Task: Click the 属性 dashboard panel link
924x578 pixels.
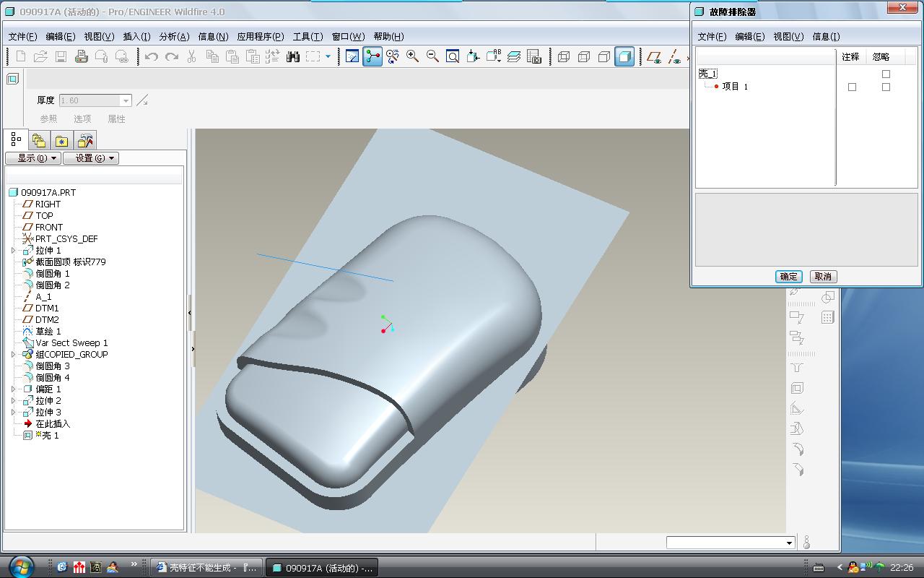Action: (x=116, y=119)
